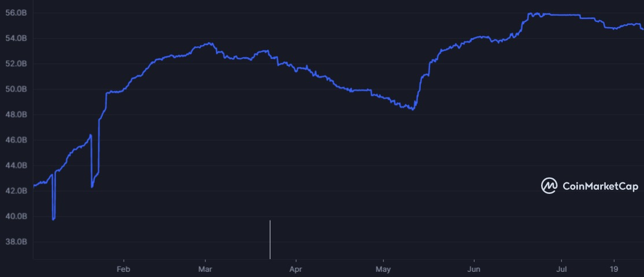Viewport: 644px width, 277px height.
Task: Click the 54.0B y-axis label
Action: [x=16, y=39]
